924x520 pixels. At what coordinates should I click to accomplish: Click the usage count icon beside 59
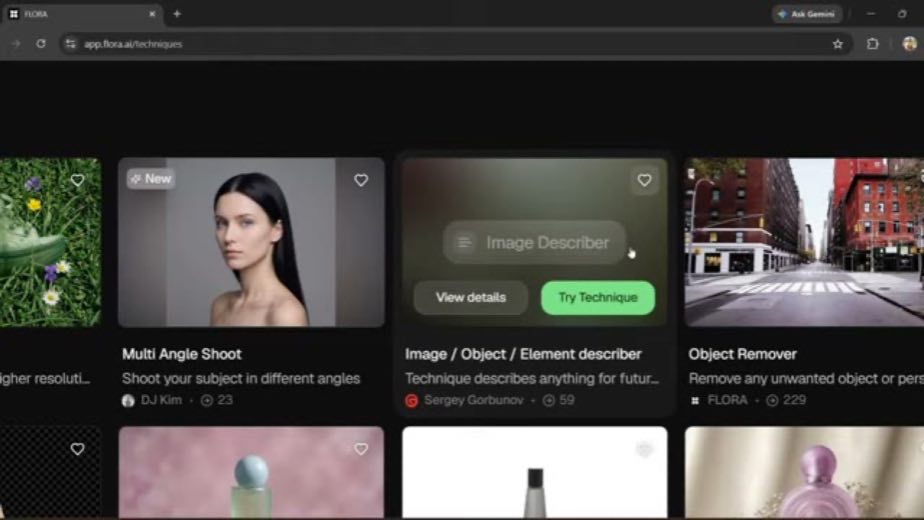[x=549, y=401]
